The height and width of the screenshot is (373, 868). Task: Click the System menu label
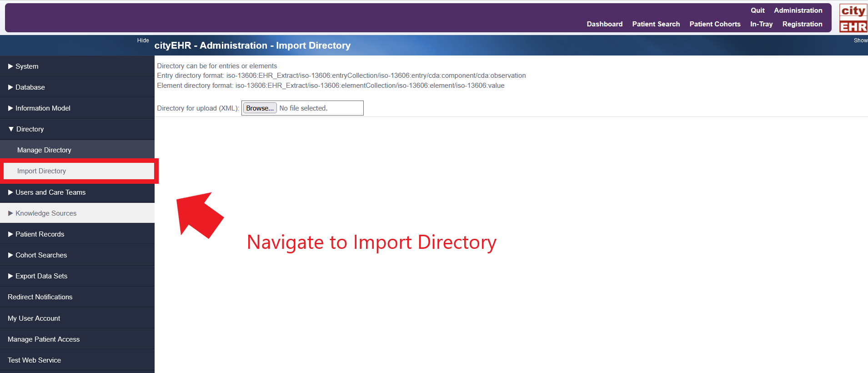[27, 66]
